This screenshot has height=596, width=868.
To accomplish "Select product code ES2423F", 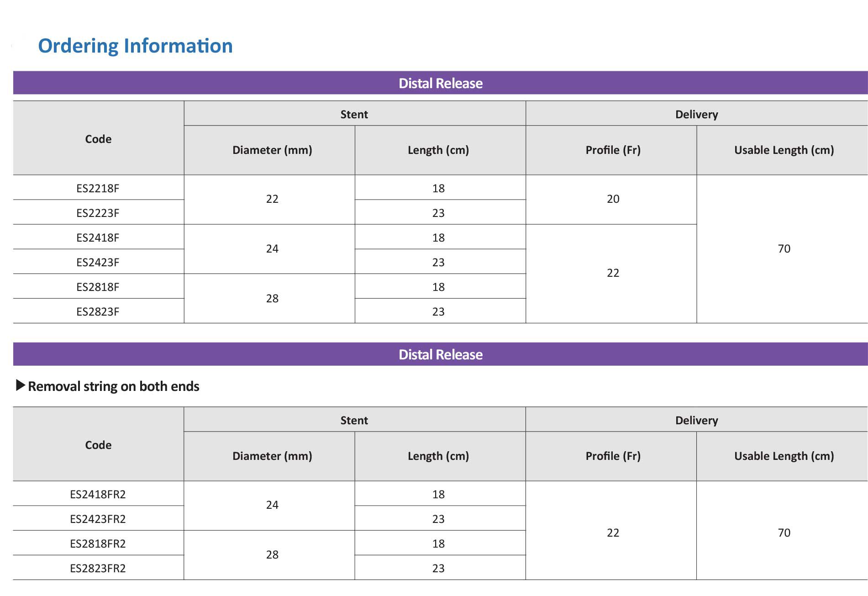I will click(x=98, y=262).
